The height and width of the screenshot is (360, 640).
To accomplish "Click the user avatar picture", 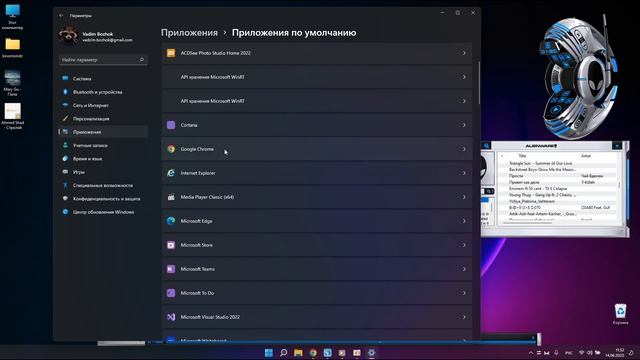I will tap(68, 36).
